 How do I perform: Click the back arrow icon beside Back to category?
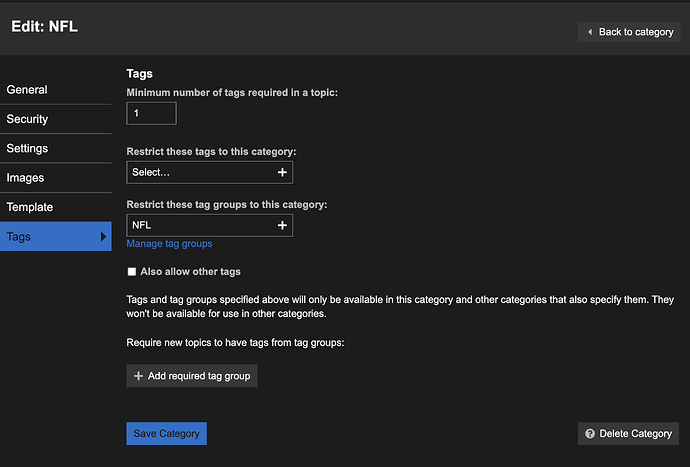(590, 32)
